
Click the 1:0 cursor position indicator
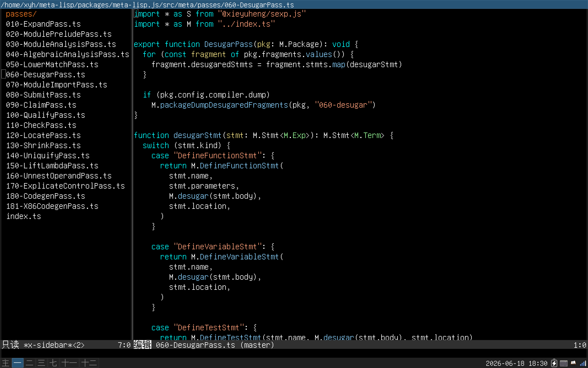point(580,345)
